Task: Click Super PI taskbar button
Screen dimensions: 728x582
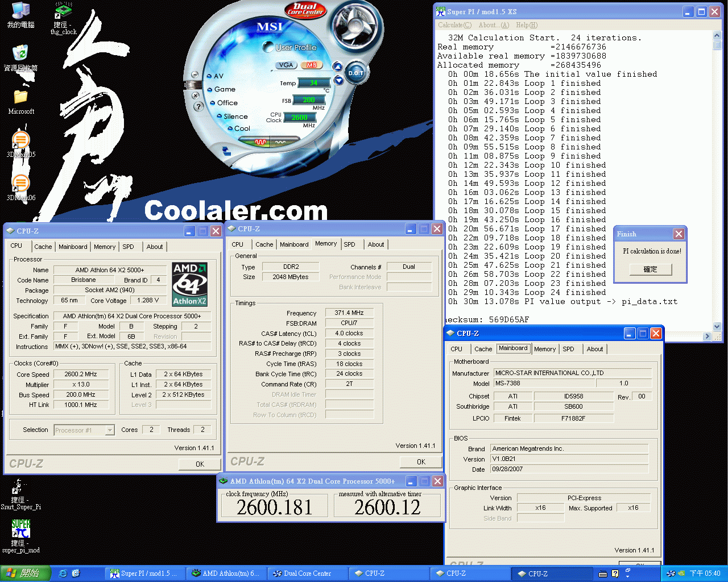Action: (144, 573)
